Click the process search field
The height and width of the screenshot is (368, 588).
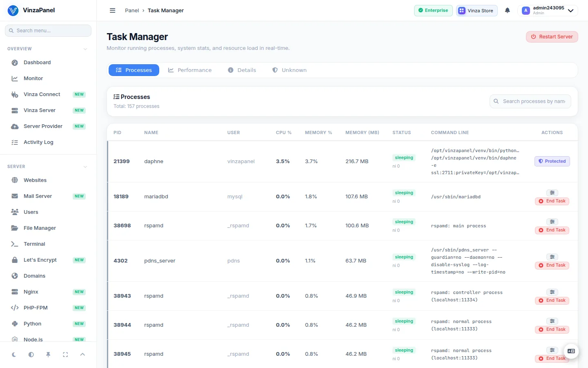coord(530,101)
